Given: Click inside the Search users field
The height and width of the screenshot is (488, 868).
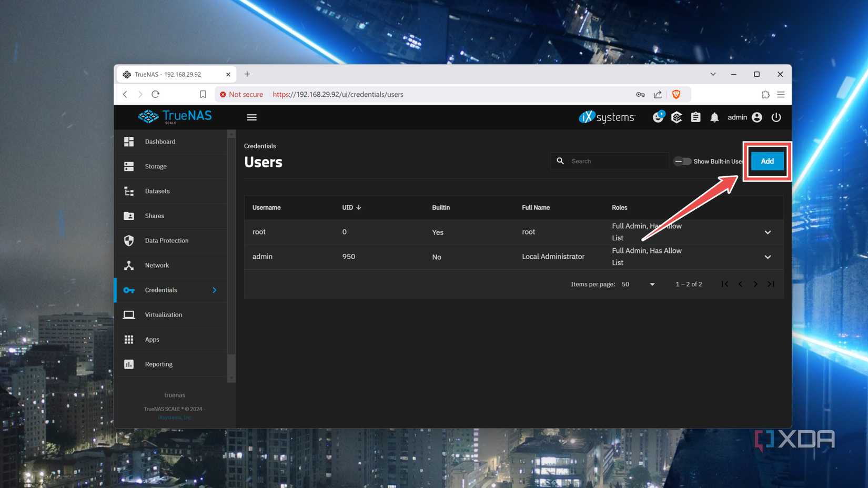Looking at the screenshot, I should pos(610,161).
